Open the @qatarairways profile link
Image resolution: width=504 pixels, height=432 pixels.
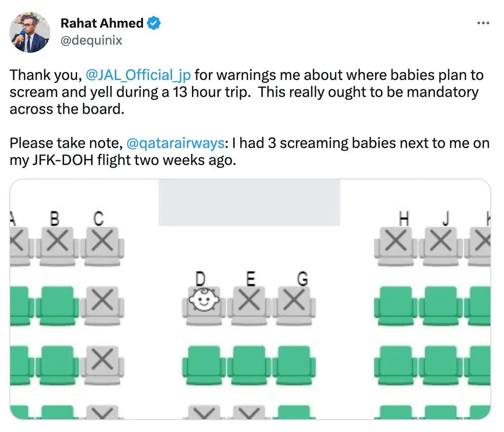175,143
